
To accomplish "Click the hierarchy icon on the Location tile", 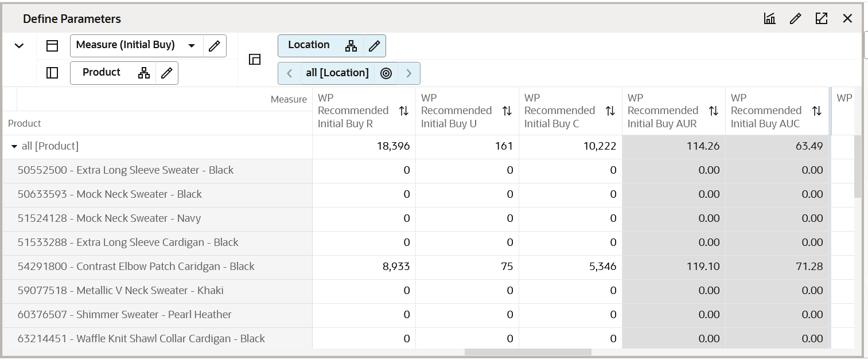I will pyautogui.click(x=352, y=45).
